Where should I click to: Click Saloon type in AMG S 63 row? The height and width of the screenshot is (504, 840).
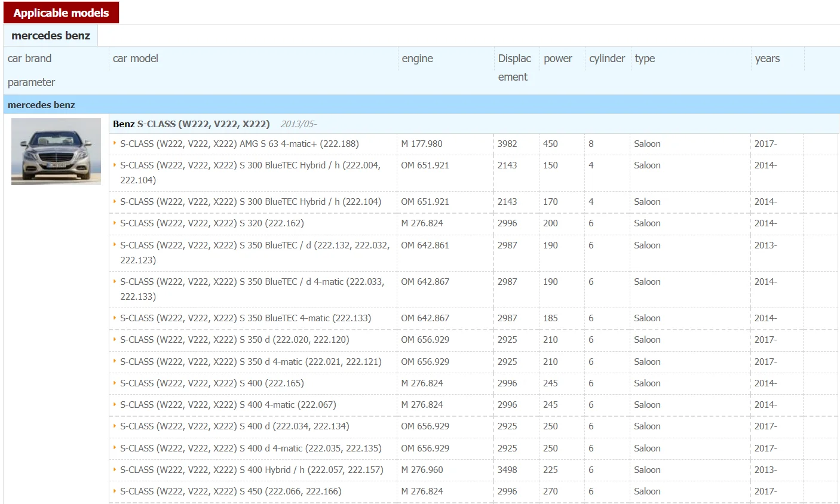tap(647, 144)
